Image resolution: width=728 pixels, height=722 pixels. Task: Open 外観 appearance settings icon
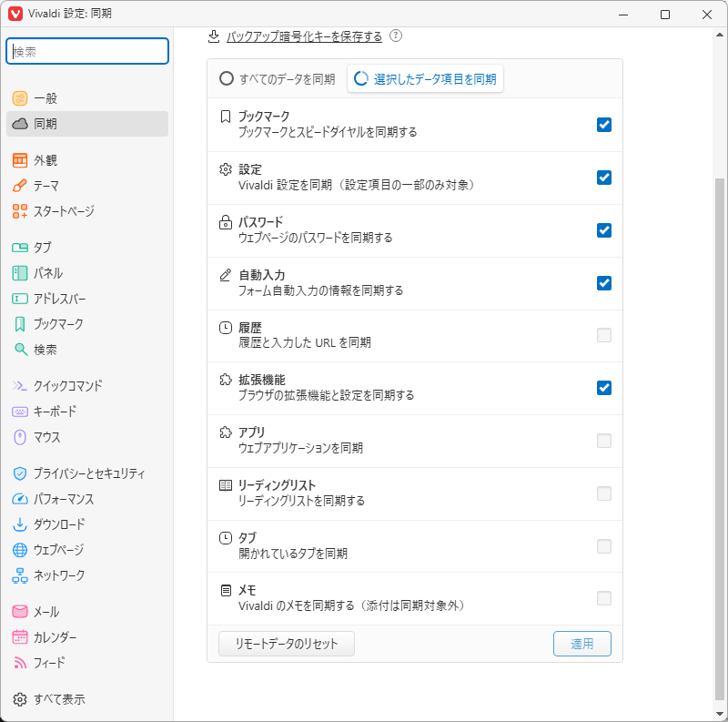pos(19,160)
